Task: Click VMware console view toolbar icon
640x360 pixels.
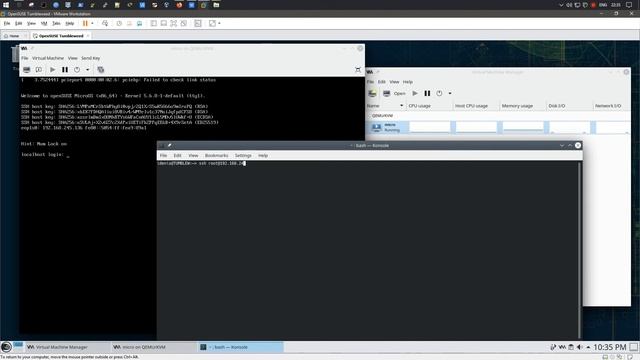Action: coord(198,23)
